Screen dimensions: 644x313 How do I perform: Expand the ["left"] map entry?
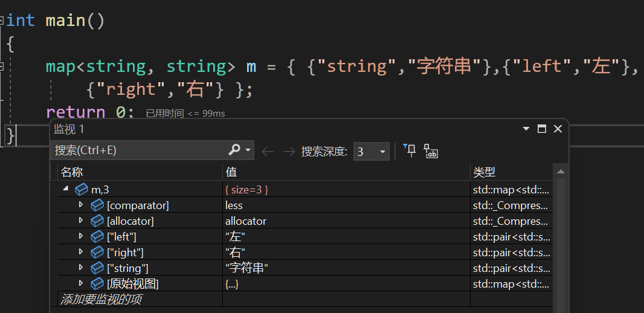point(81,236)
